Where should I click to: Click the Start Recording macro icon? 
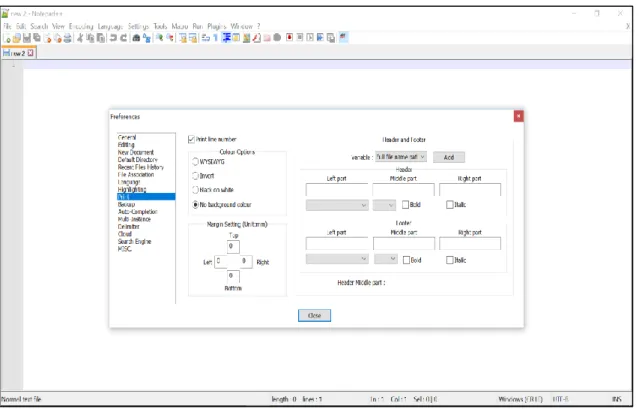[289, 38]
